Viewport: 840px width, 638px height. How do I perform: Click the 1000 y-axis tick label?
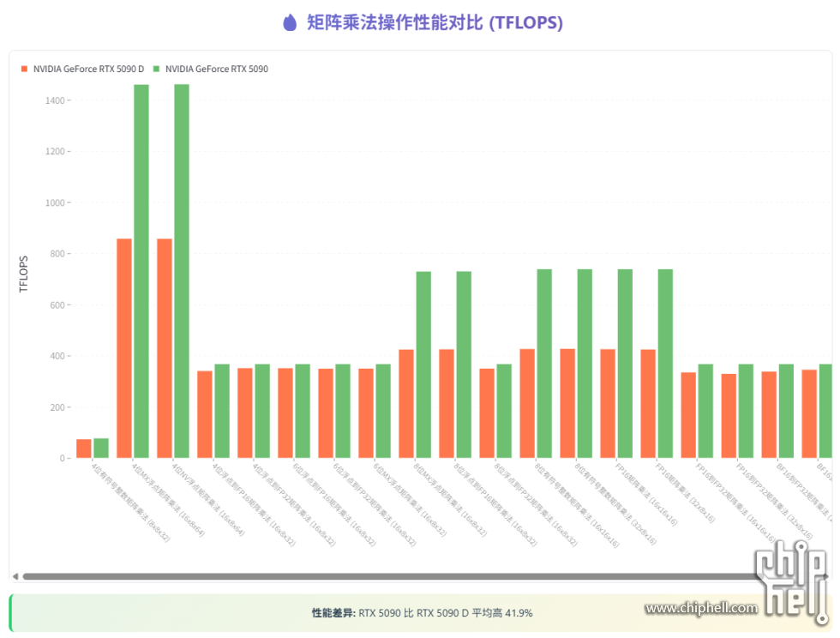55,202
